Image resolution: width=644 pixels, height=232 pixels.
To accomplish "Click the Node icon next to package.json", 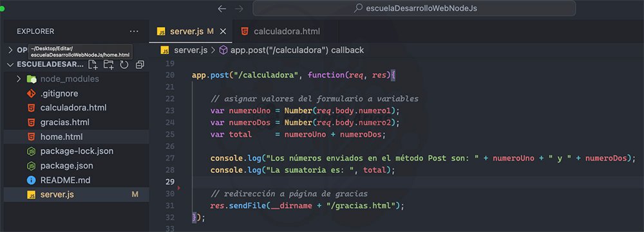I will click(31, 166).
